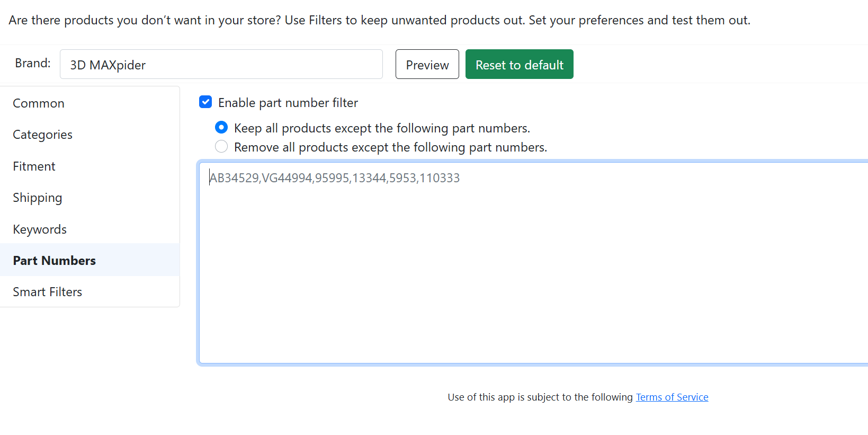Open the Keywords tab
The width and height of the screenshot is (868, 435).
(40, 229)
